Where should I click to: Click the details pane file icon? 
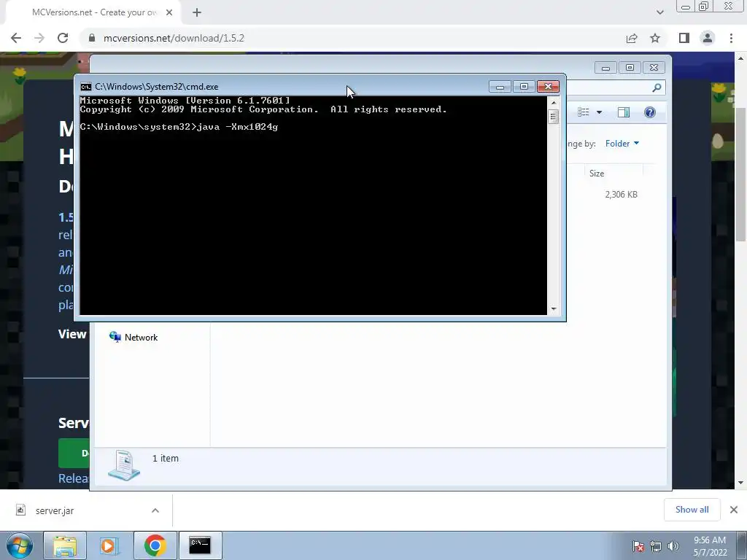(124, 465)
